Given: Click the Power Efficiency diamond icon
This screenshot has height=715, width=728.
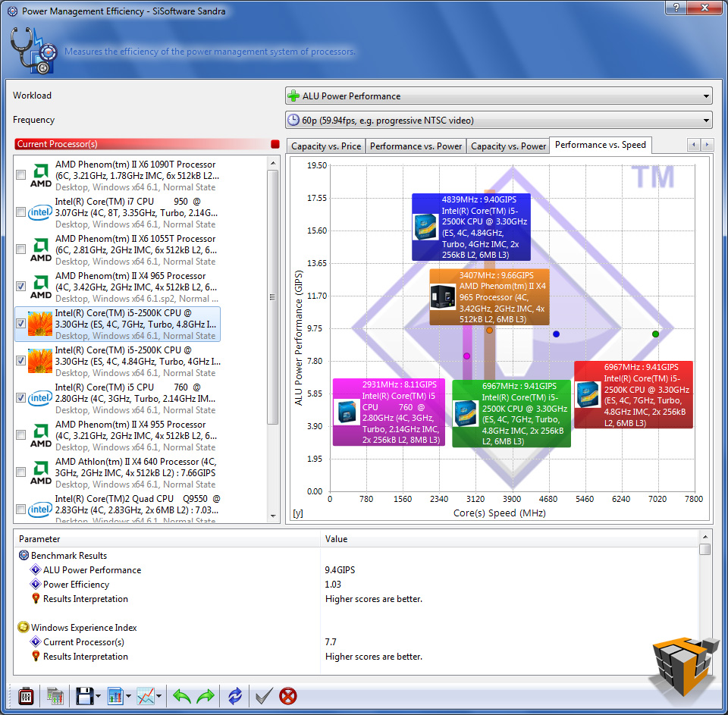Looking at the screenshot, I should [x=36, y=584].
